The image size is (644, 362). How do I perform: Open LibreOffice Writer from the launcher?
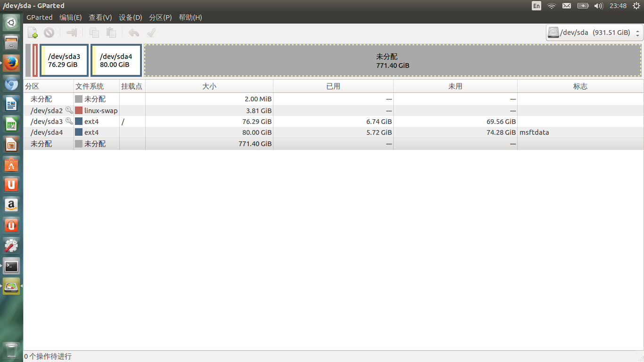[x=11, y=104]
